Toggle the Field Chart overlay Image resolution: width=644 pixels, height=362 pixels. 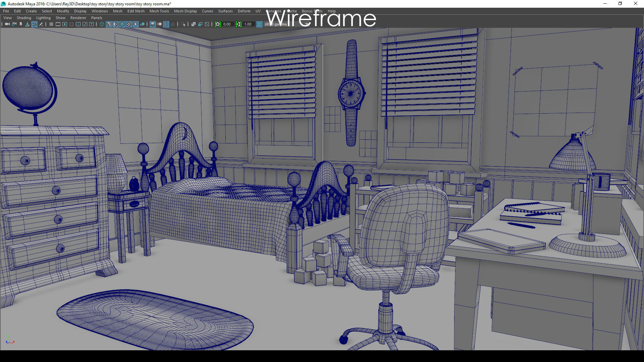(78, 24)
